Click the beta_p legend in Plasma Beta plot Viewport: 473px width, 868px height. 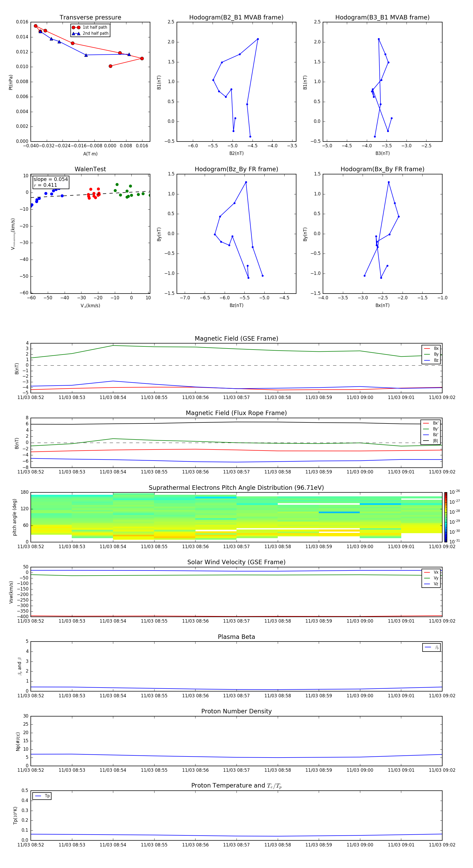tap(431, 647)
